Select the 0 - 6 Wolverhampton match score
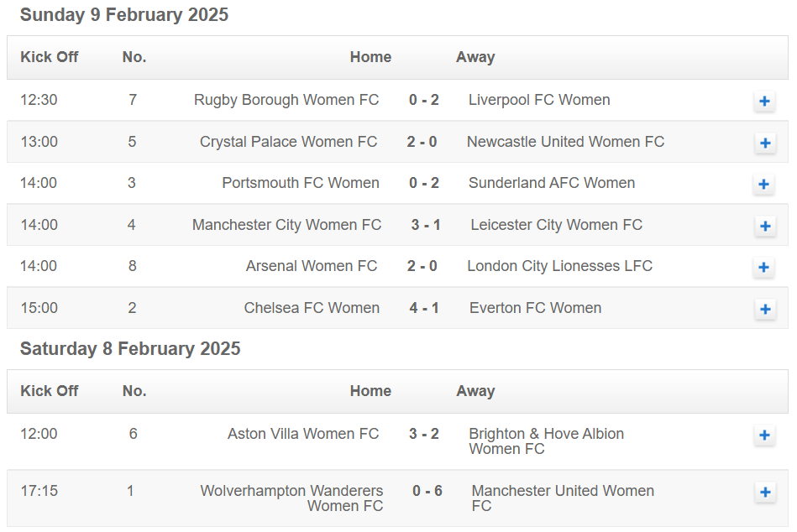797x532 pixels. 427,491
